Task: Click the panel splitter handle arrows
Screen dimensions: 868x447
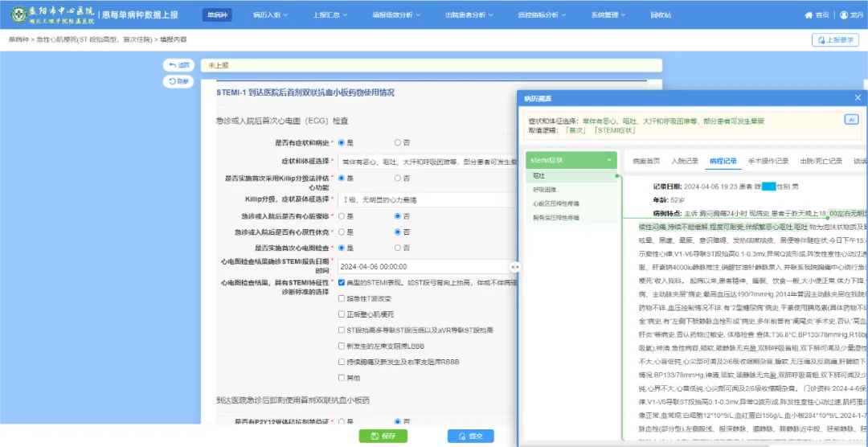Action: click(x=515, y=266)
